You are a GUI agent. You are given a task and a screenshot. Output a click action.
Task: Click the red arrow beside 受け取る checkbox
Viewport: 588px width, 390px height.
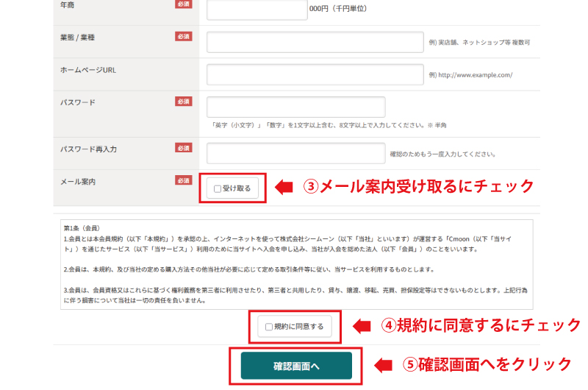pos(284,188)
